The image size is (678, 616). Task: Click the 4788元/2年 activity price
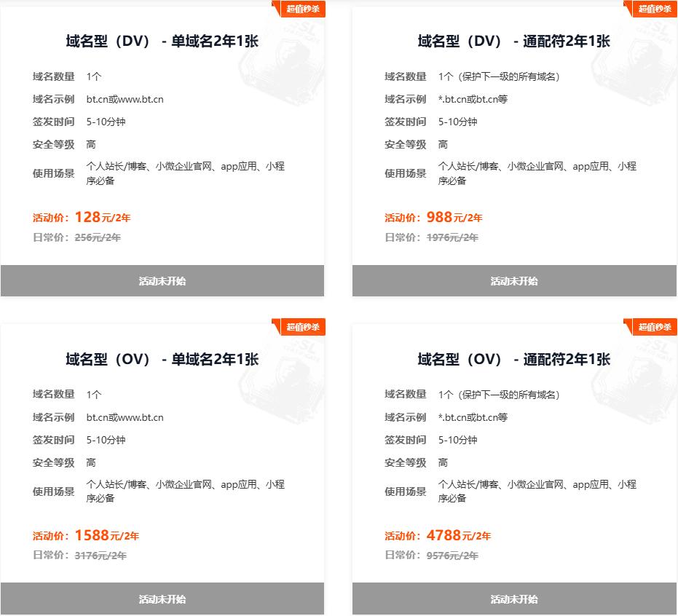coord(458,535)
